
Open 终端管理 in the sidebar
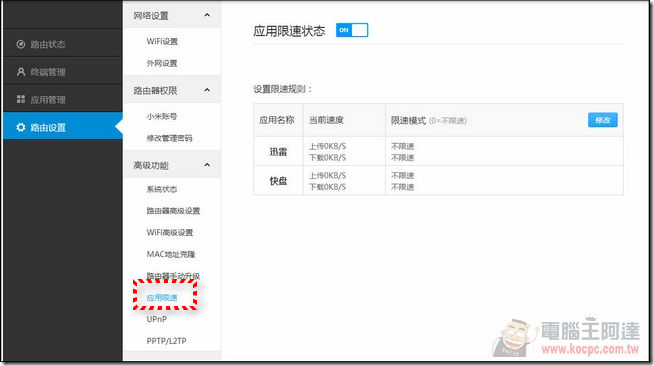(63, 72)
